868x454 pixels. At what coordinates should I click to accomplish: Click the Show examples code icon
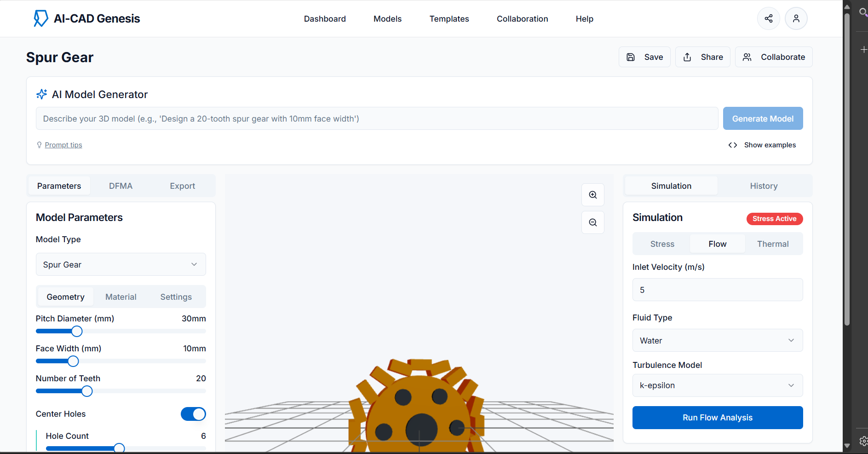[x=733, y=145]
